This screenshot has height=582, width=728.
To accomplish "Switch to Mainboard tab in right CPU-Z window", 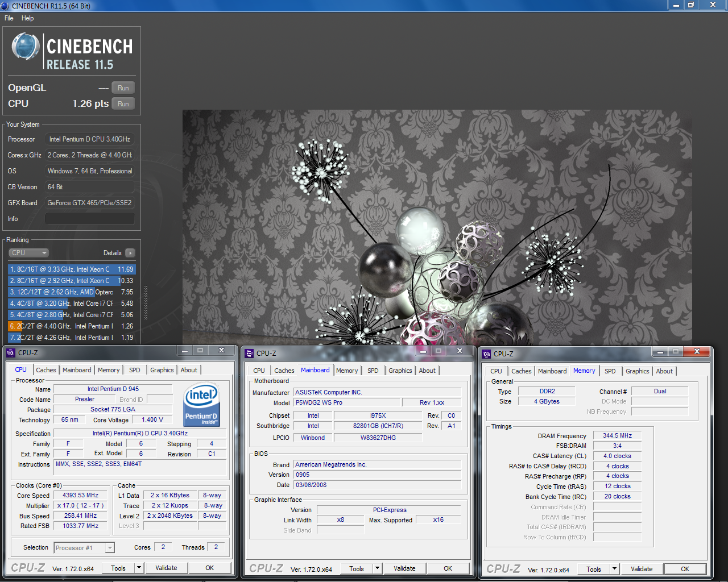I will [552, 371].
